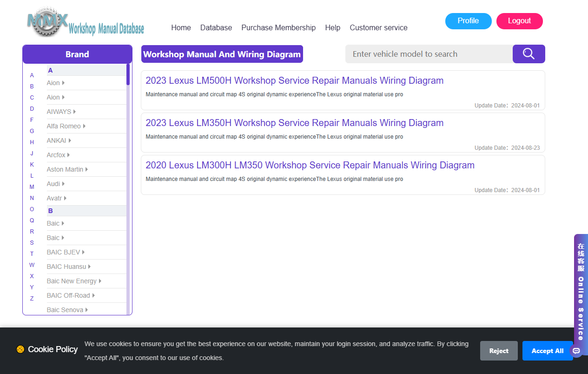Click the MMX Workshop Manual Database logo

(x=86, y=22)
